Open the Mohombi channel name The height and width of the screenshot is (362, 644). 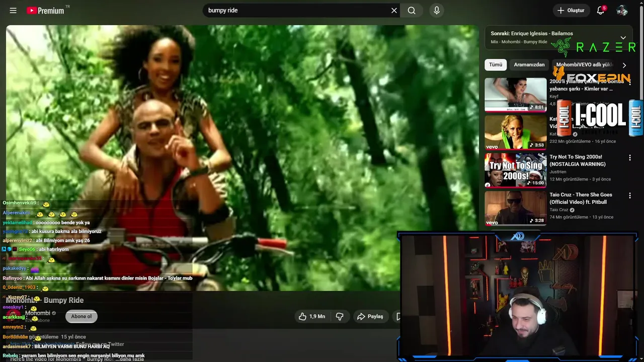(38, 313)
